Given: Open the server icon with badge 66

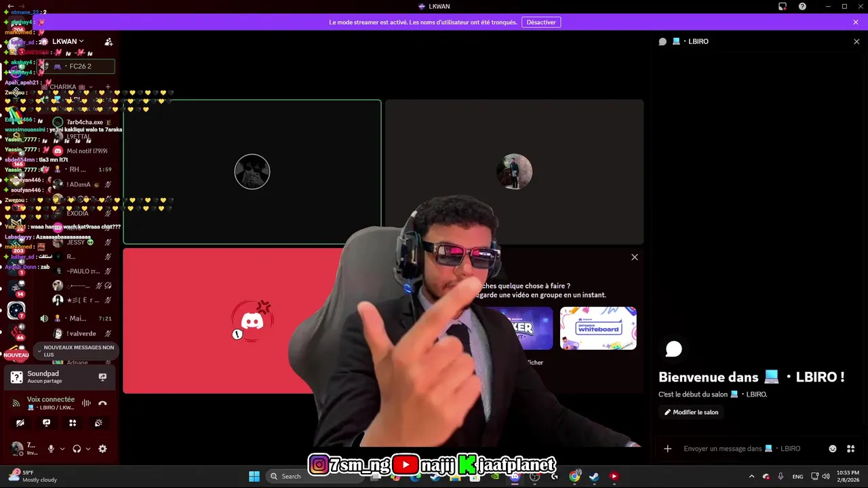Looking at the screenshot, I should coord(16,331).
